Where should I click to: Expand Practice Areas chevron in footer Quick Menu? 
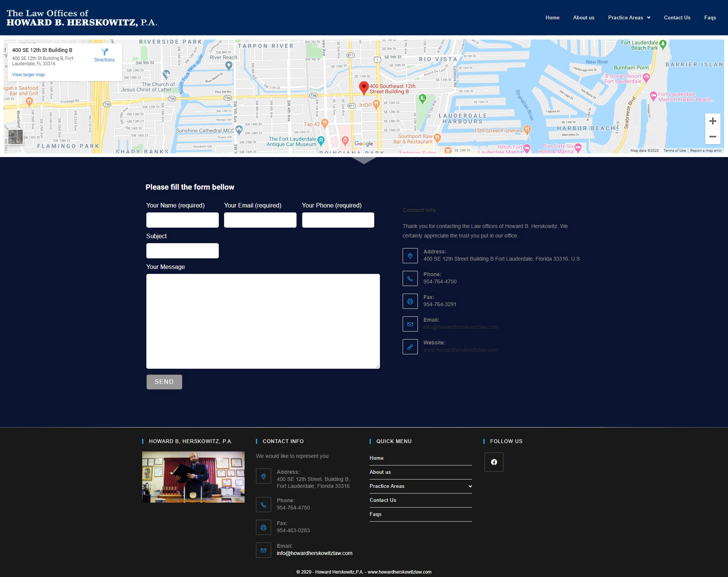click(x=470, y=486)
